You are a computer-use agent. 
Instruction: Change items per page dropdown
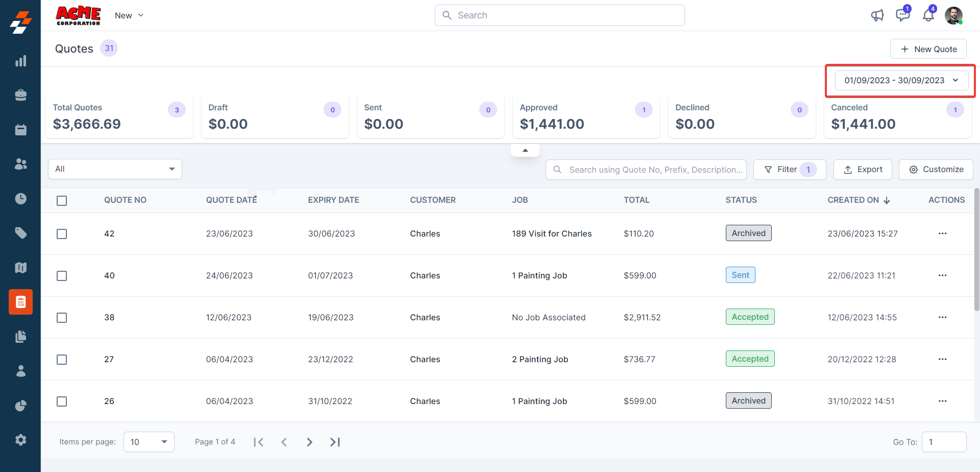pyautogui.click(x=149, y=442)
